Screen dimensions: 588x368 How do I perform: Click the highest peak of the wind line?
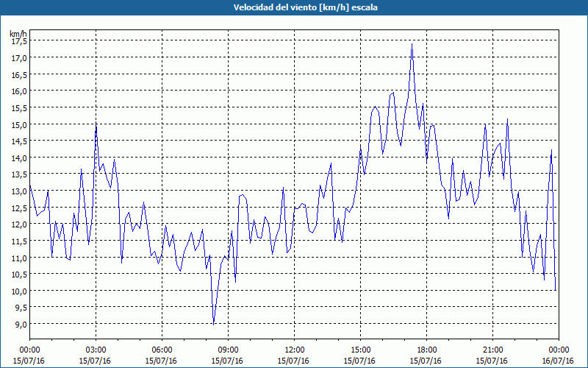pos(412,44)
